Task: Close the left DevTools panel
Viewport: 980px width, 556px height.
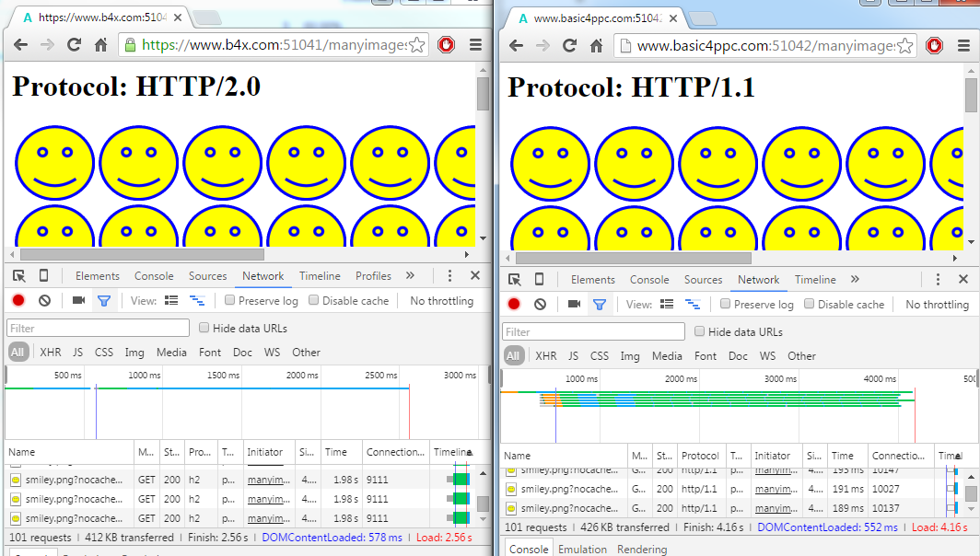Action: (475, 275)
